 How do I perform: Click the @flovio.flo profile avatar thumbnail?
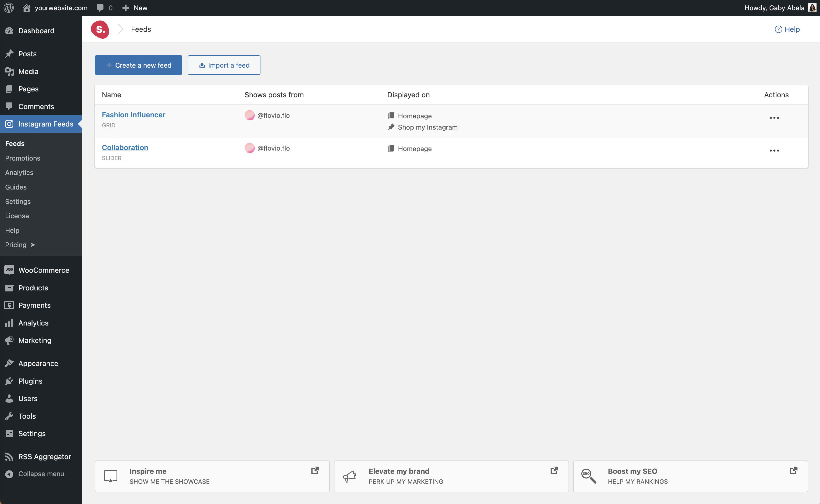[x=250, y=115]
